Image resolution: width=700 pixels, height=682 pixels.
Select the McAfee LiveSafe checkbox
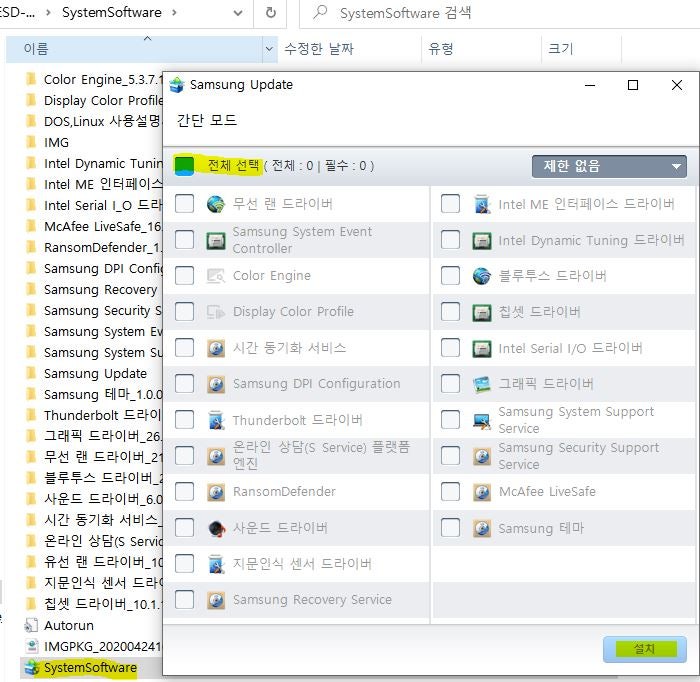(x=450, y=492)
